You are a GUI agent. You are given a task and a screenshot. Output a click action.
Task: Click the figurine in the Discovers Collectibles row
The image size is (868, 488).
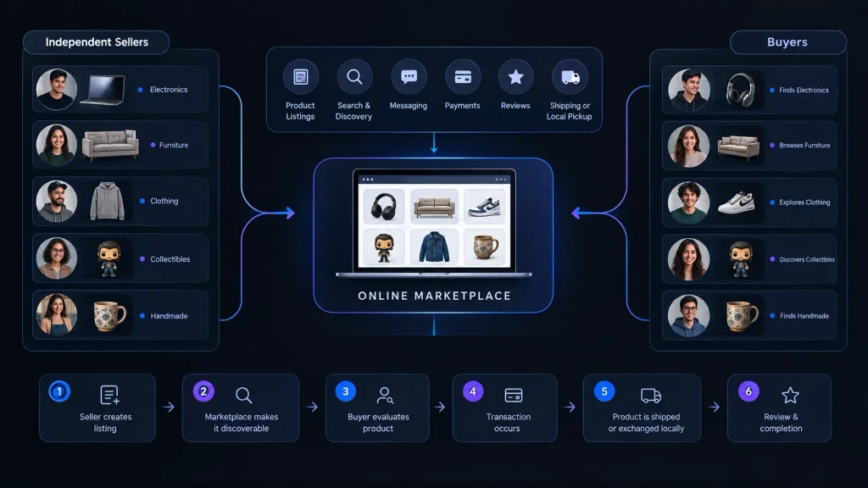741,259
